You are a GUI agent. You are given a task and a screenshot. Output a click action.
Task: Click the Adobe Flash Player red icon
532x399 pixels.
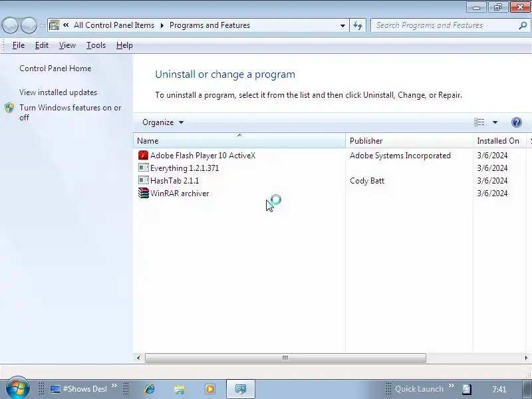[143, 156]
